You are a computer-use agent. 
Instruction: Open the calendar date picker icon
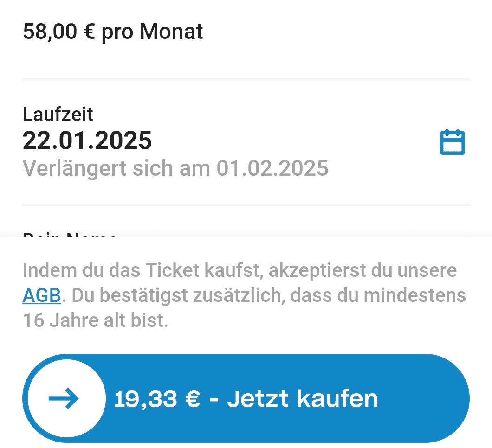click(452, 142)
